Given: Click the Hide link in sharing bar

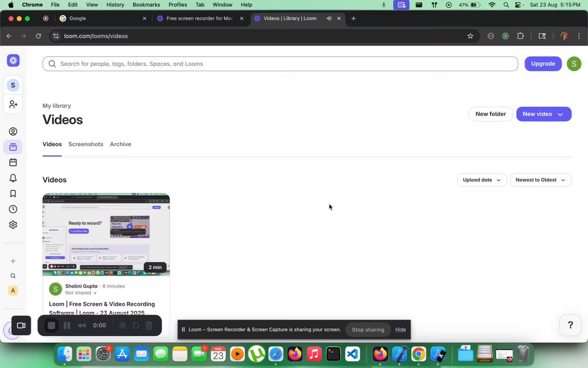Looking at the screenshot, I should pyautogui.click(x=401, y=329).
